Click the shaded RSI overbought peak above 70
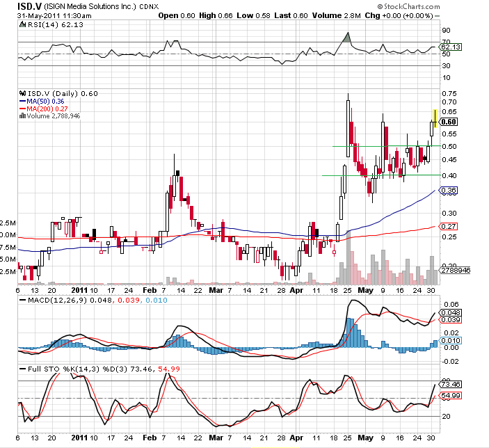The height and width of the screenshot is (448, 489). coord(347,38)
